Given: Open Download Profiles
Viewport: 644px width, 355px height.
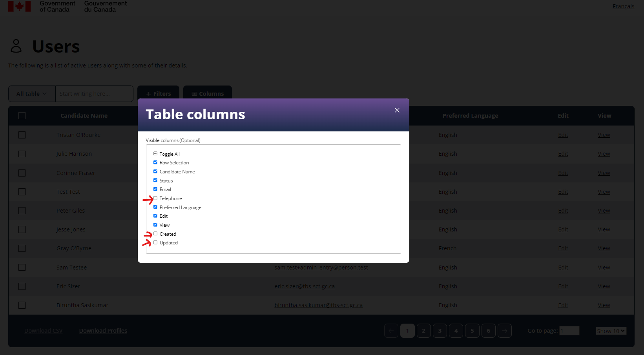Looking at the screenshot, I should point(103,330).
